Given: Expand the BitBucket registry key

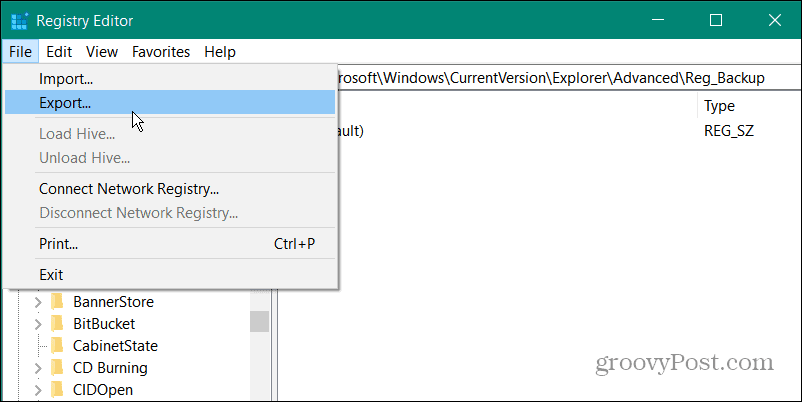Looking at the screenshot, I should 38,324.
